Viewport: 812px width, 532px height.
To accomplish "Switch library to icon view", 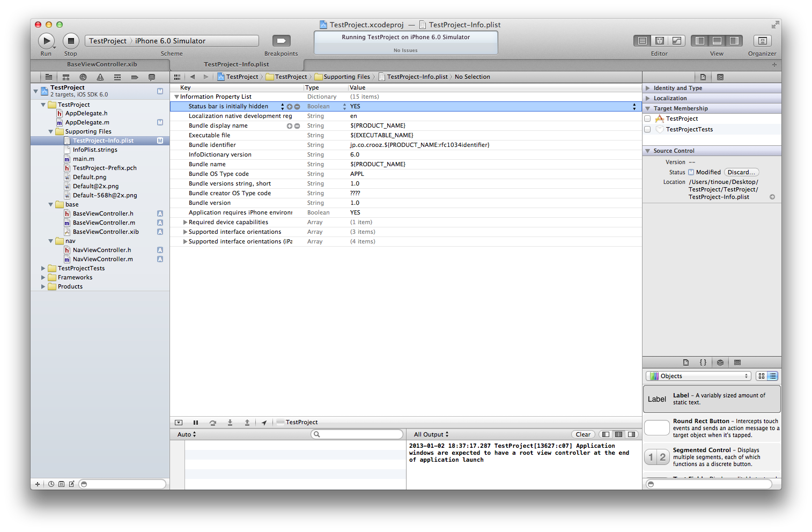I will (x=762, y=376).
